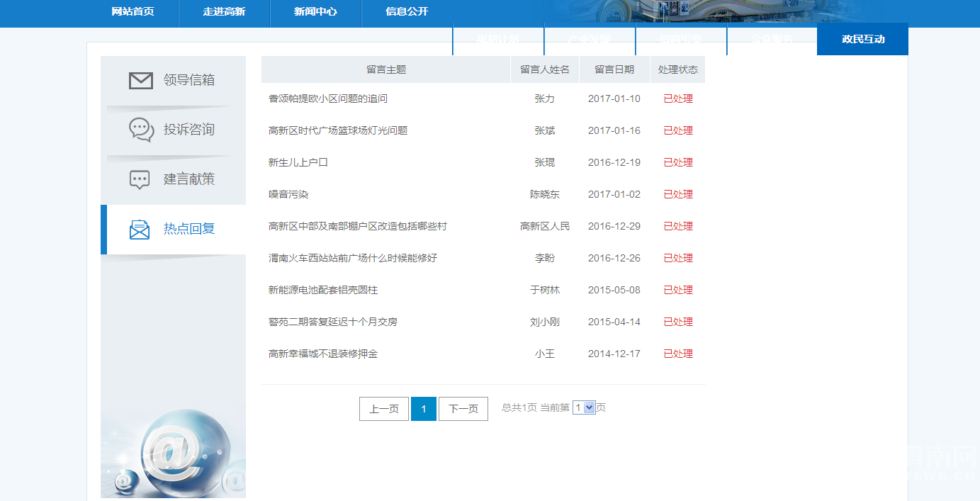Screen dimensions: 980x501
Task: Click the chat bubble icon beside 投诉咨询
Action: click(139, 130)
